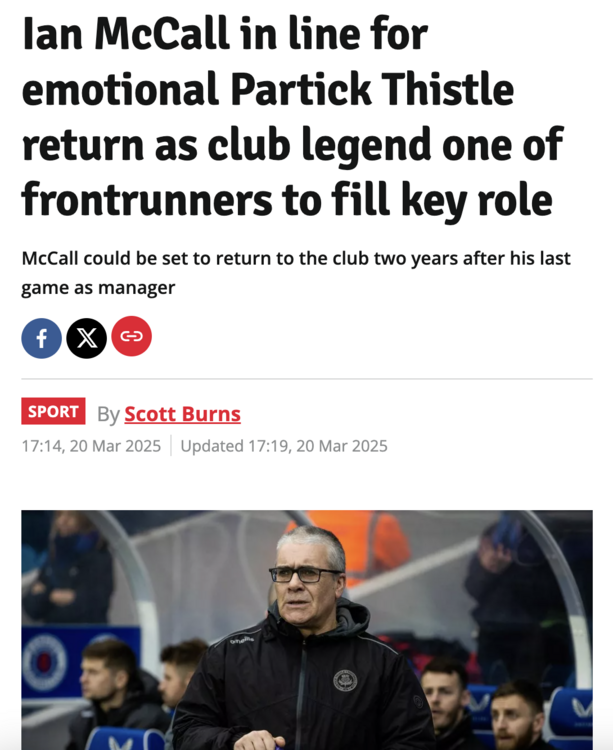Click the young man seated at photo's left
The image size is (613, 750).
(108, 689)
